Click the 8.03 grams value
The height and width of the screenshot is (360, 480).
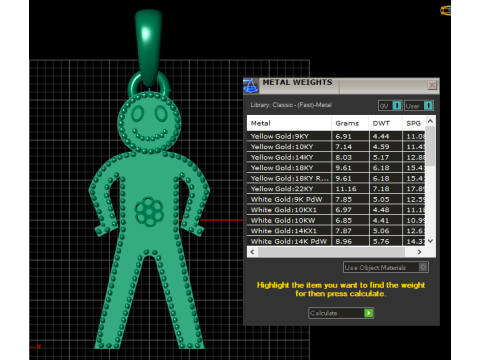coord(343,157)
